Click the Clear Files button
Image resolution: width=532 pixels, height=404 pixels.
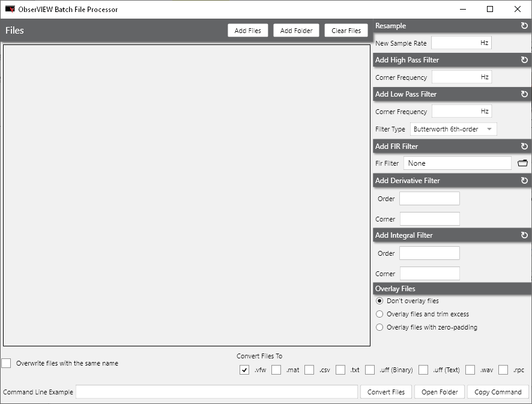point(346,31)
